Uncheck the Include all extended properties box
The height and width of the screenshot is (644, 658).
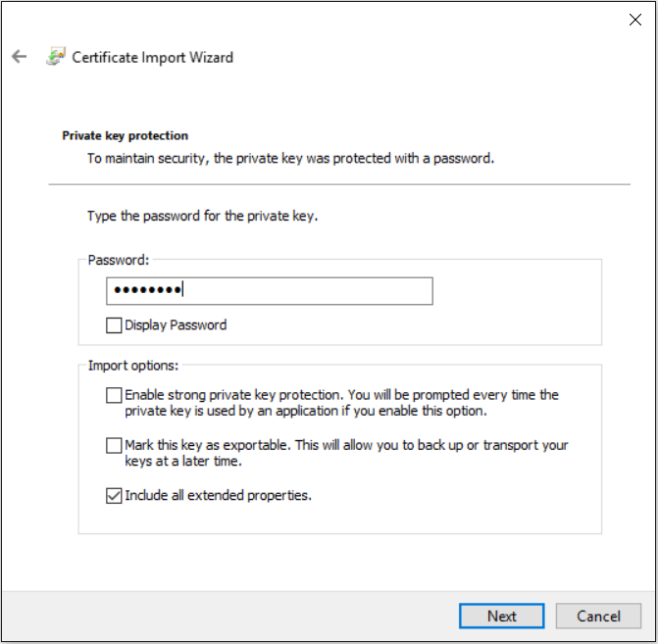point(114,496)
